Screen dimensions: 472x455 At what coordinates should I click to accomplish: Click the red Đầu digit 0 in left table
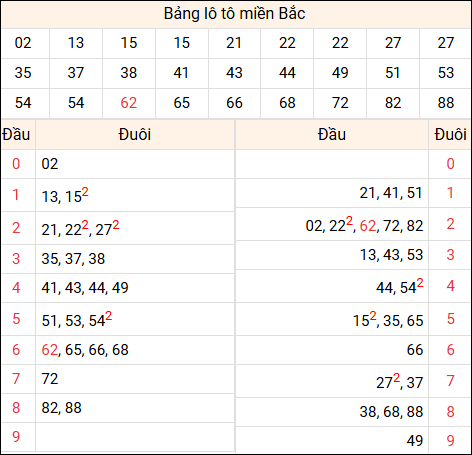(x=16, y=164)
